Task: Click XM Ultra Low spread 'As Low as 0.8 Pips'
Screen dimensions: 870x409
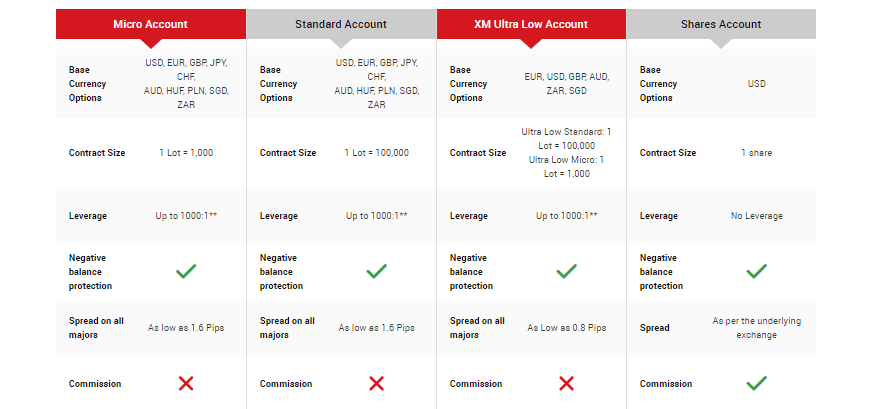Action: pos(566,328)
